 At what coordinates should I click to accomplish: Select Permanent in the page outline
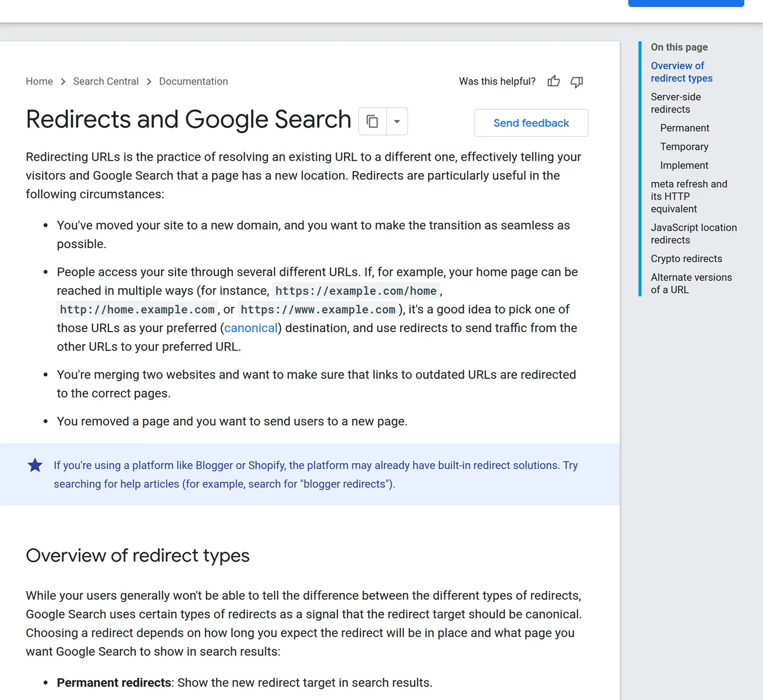pyautogui.click(x=684, y=128)
